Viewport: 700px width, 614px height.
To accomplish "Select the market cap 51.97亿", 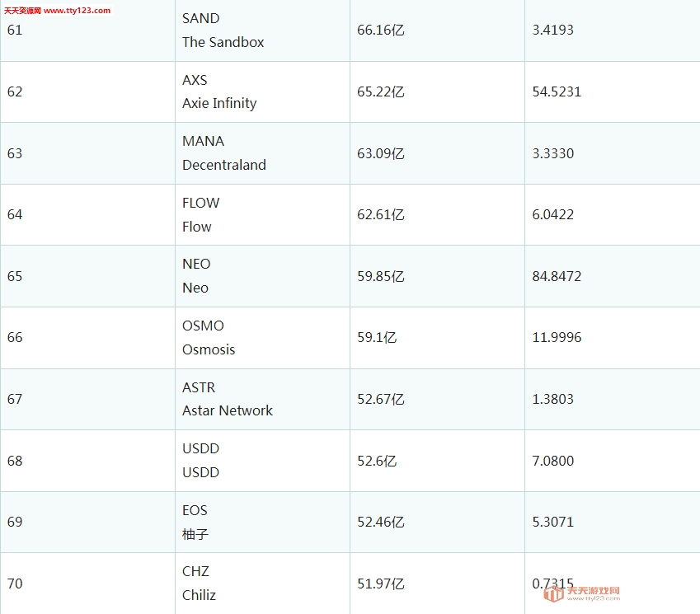I will click(x=381, y=584).
